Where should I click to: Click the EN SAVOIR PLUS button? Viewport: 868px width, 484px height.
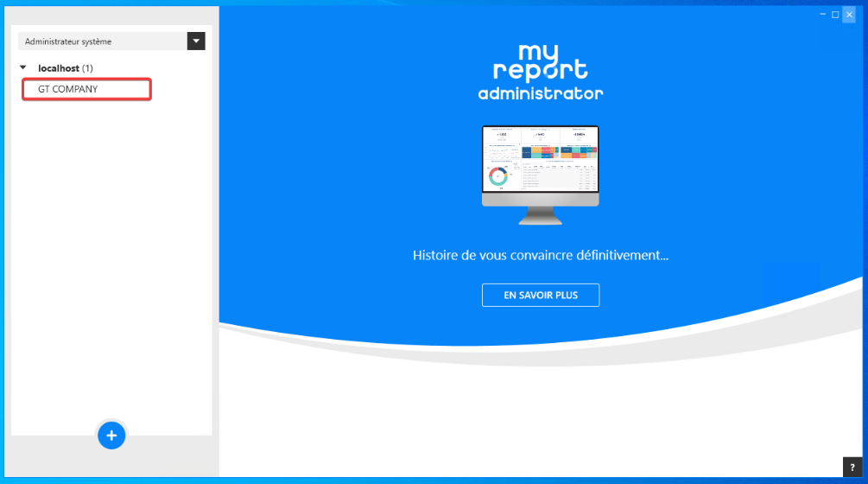541,296
